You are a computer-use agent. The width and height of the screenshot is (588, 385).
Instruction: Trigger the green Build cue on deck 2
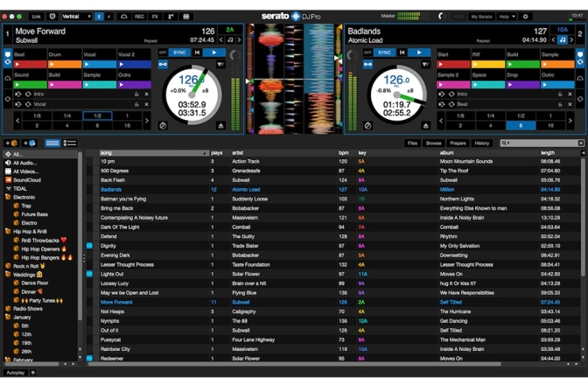(x=522, y=64)
